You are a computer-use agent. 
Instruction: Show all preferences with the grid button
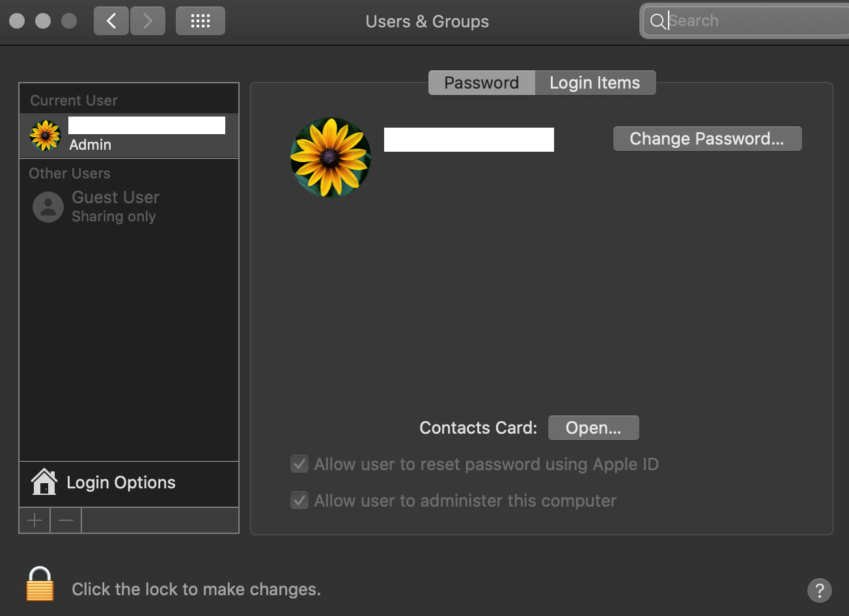click(201, 21)
